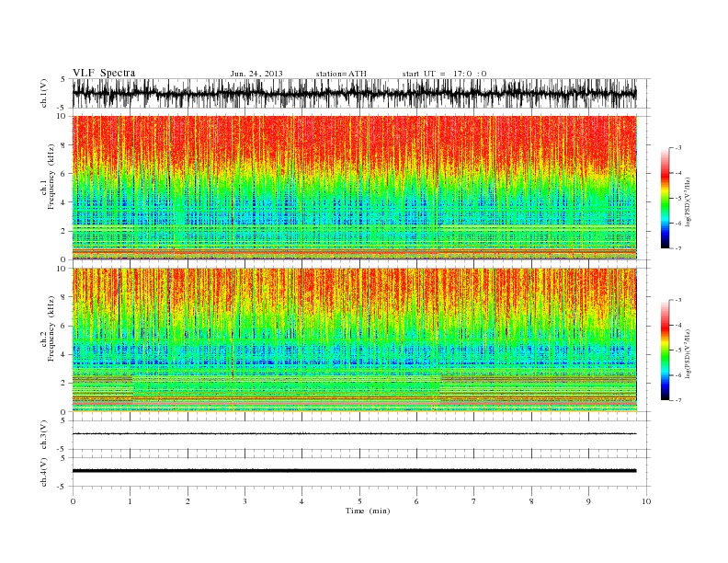
Task: Click the time axis tick label '10'
Action: [x=646, y=501]
